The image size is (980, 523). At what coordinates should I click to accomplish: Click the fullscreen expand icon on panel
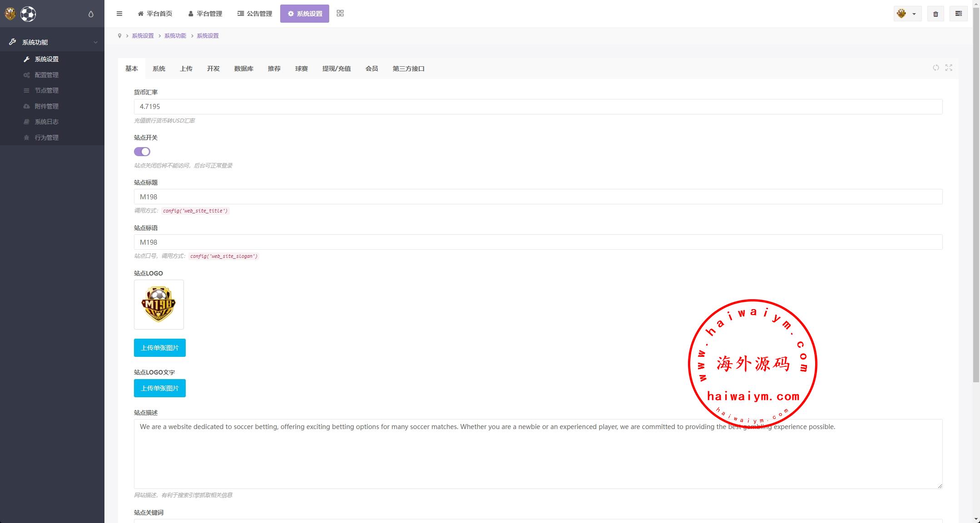tap(949, 68)
